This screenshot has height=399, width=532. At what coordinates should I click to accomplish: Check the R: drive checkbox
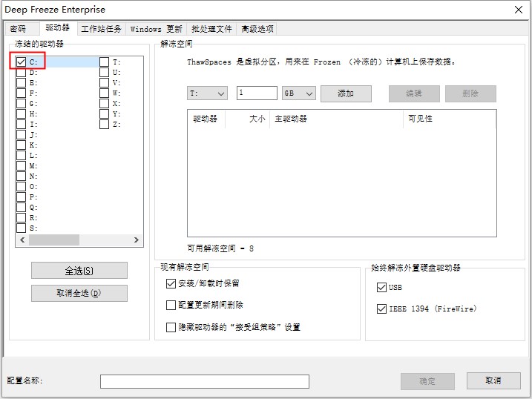(x=21, y=217)
